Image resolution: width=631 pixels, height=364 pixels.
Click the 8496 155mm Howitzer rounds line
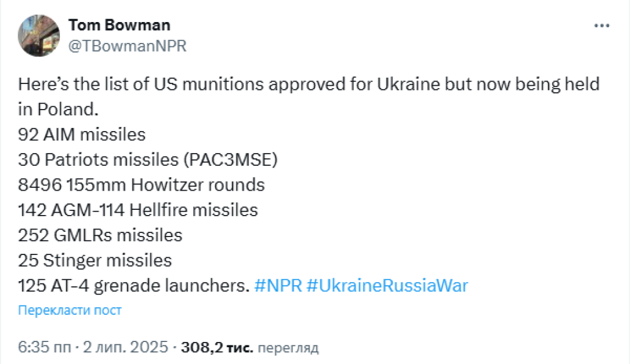point(142,185)
